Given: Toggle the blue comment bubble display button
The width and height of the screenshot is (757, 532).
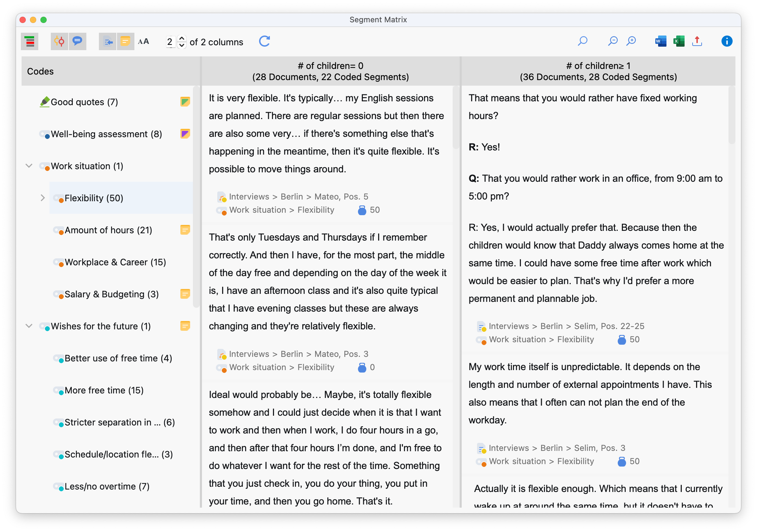Looking at the screenshot, I should click(77, 42).
